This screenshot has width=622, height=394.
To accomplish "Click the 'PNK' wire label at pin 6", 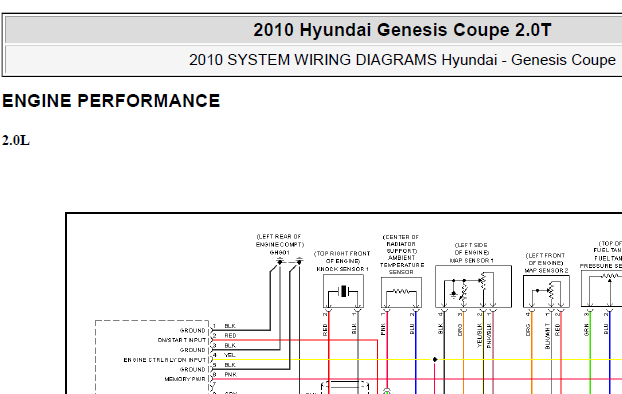I will tap(230, 375).
